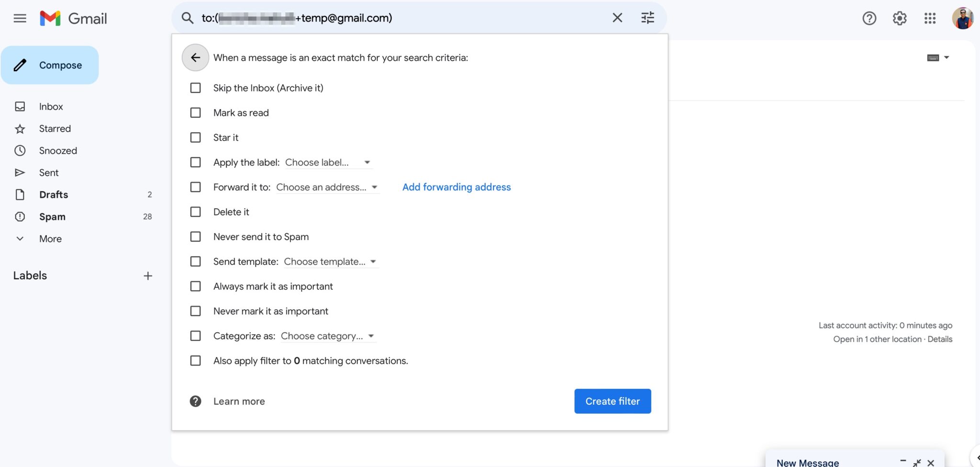
Task: Open advanced search options via sliders icon
Action: coord(647,17)
